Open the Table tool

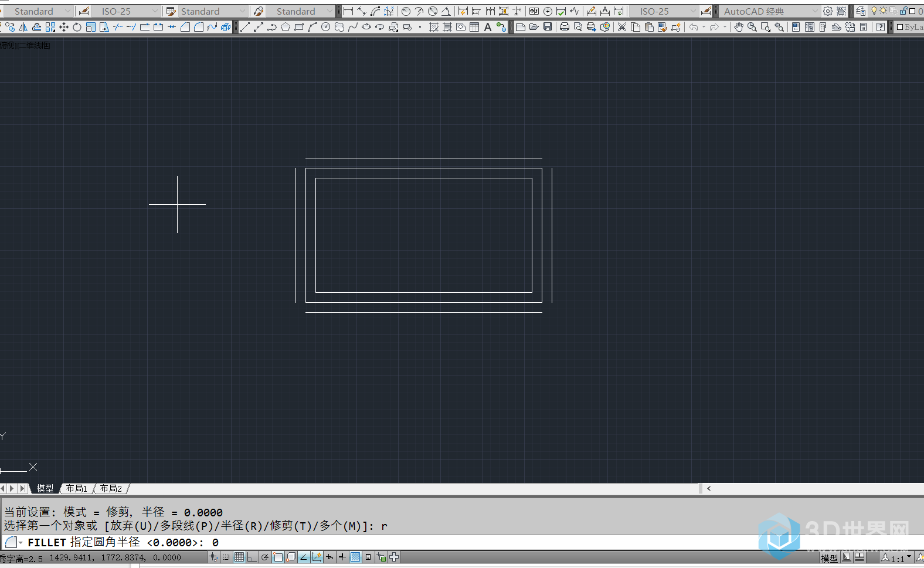pos(474,27)
